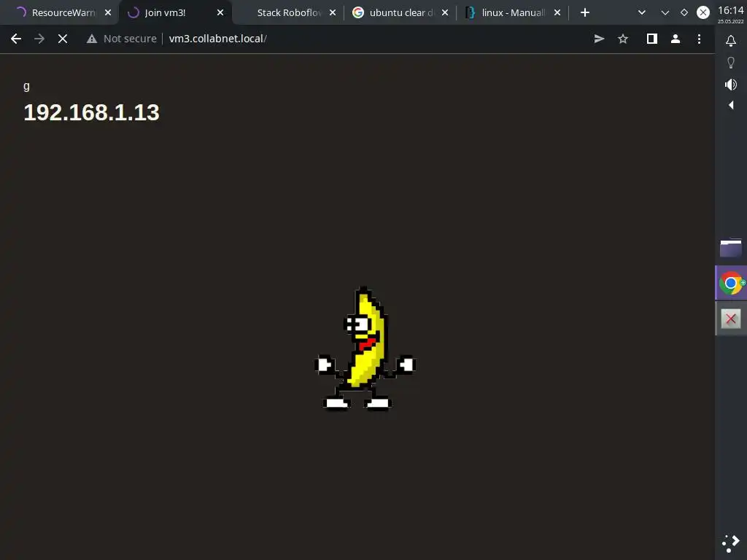Image resolution: width=747 pixels, height=560 pixels.
Task: Select the Join vm3! tab
Action: (x=176, y=12)
